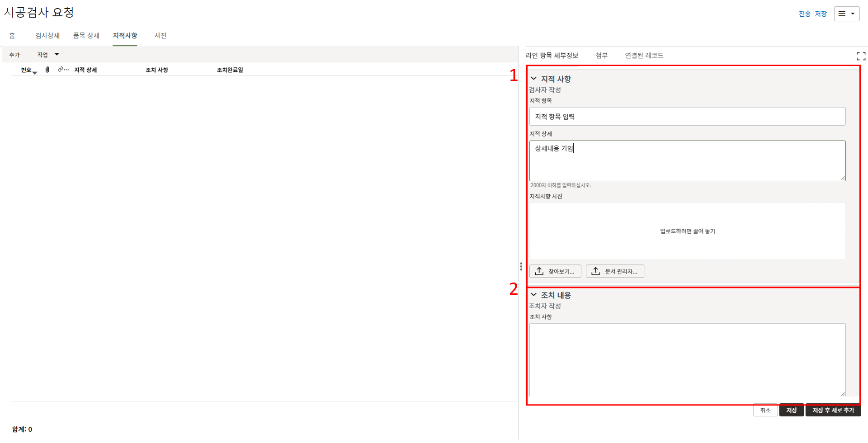
Task: Collapse the 조치 내용 section
Action: click(x=534, y=295)
